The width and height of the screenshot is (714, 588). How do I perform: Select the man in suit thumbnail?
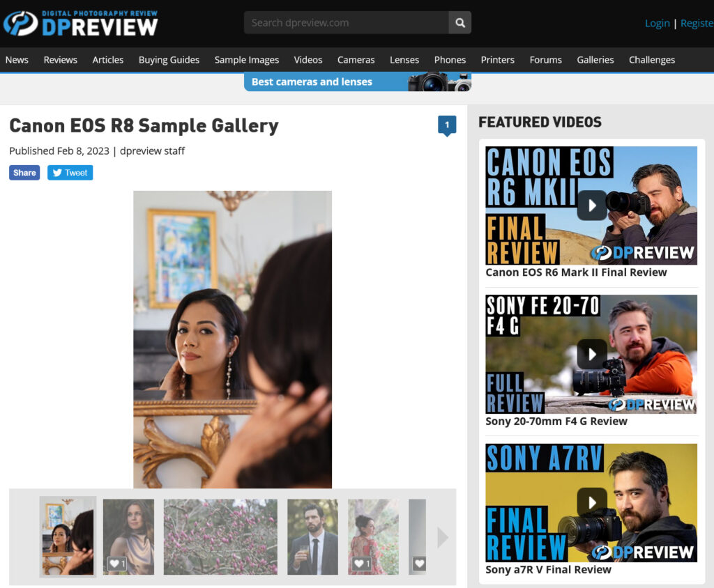tap(312, 536)
